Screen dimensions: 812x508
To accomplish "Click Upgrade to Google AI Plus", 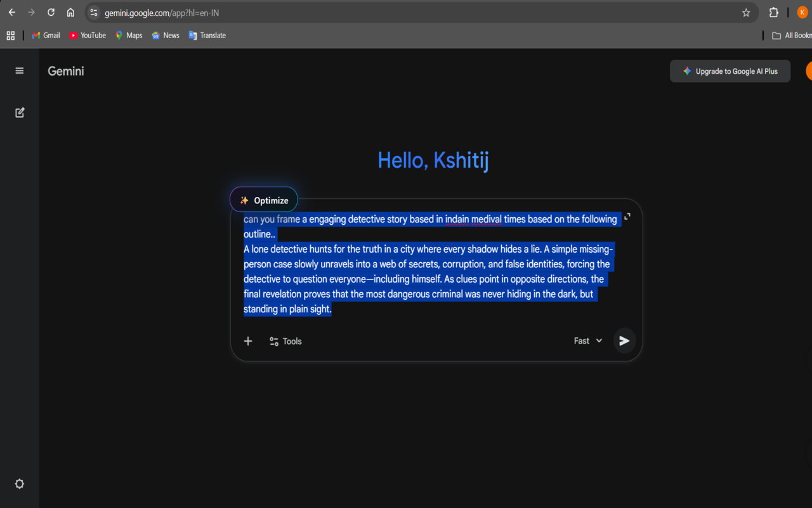I will [730, 71].
